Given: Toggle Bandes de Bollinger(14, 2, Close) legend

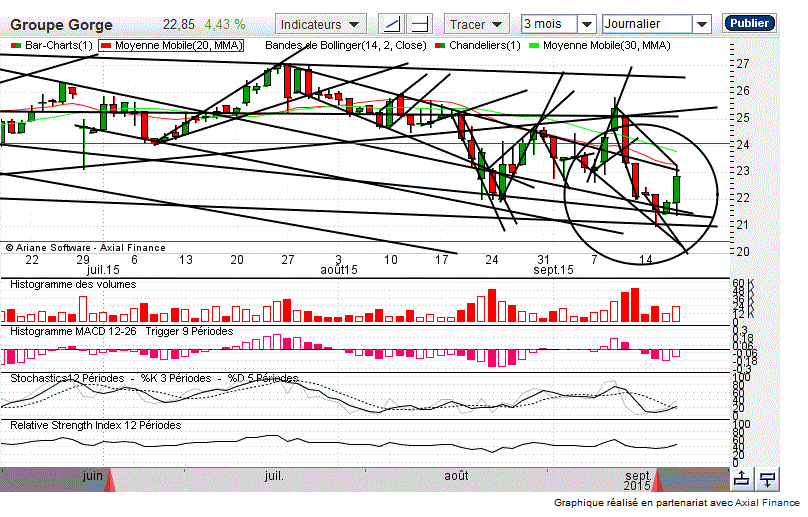Looking at the screenshot, I should [346, 45].
